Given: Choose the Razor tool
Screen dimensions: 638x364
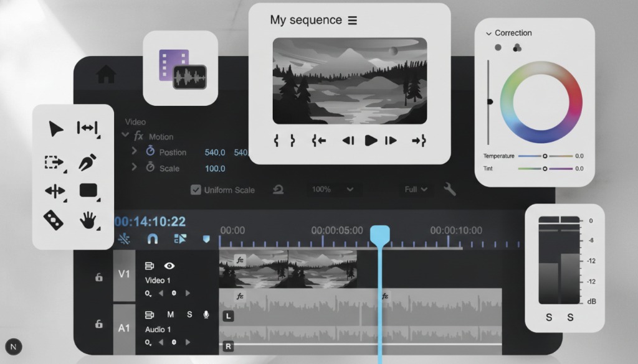Looking at the screenshot, I should pos(54,220).
